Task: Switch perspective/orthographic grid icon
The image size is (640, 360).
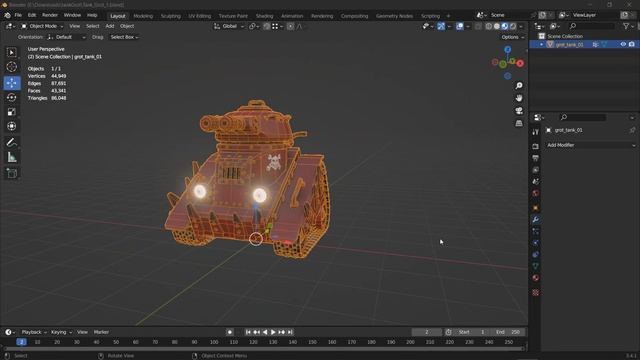Action: pyautogui.click(x=519, y=123)
